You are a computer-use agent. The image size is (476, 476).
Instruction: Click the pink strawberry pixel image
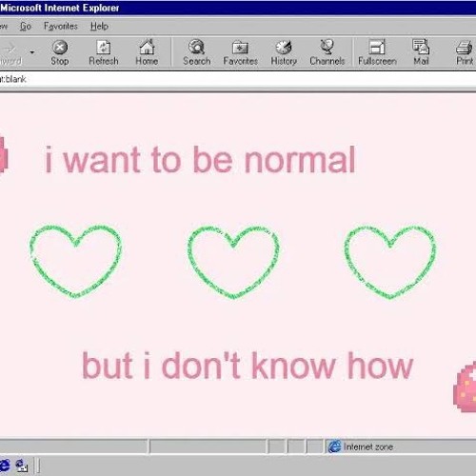[466, 387]
